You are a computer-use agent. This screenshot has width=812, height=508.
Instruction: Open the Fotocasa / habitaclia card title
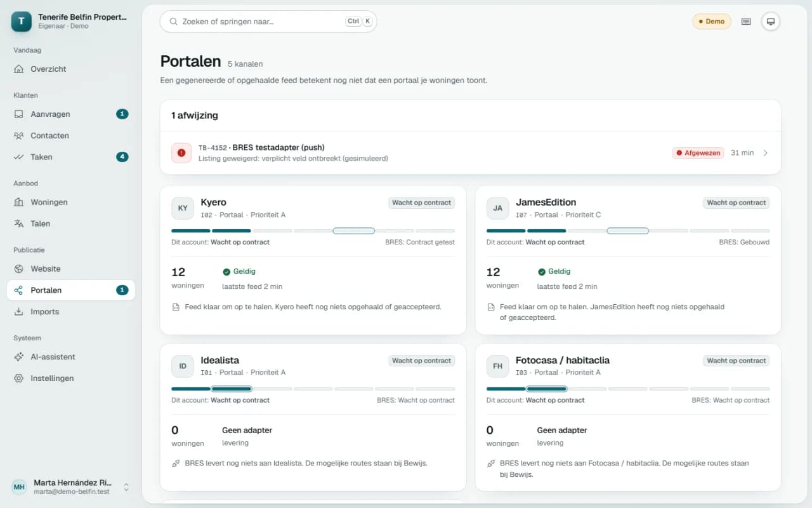click(x=563, y=360)
